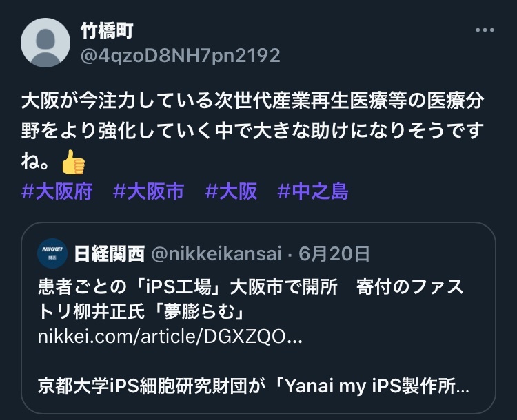517x420 pixels.
Task: Open the three-dot more options menu
Action: [x=485, y=30]
